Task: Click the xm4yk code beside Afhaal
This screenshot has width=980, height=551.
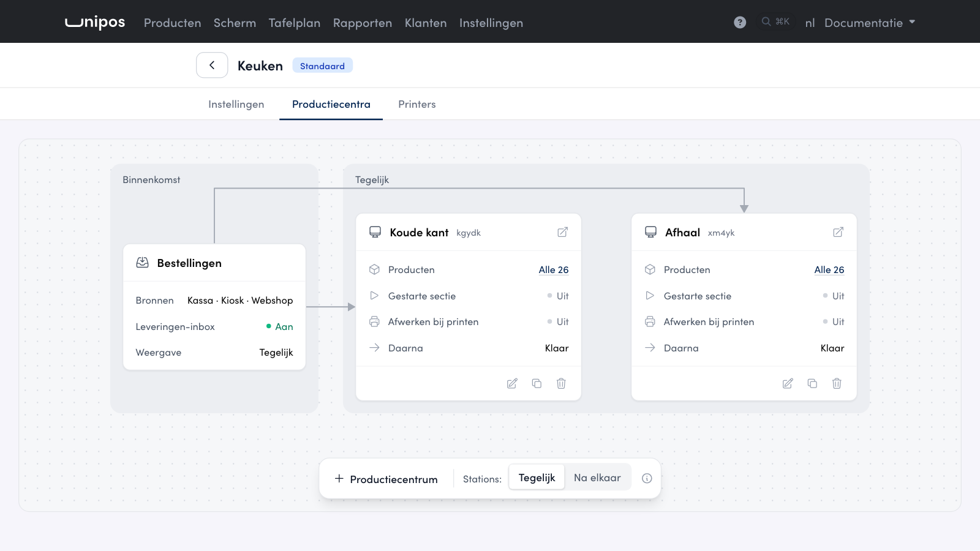Action: (x=721, y=233)
